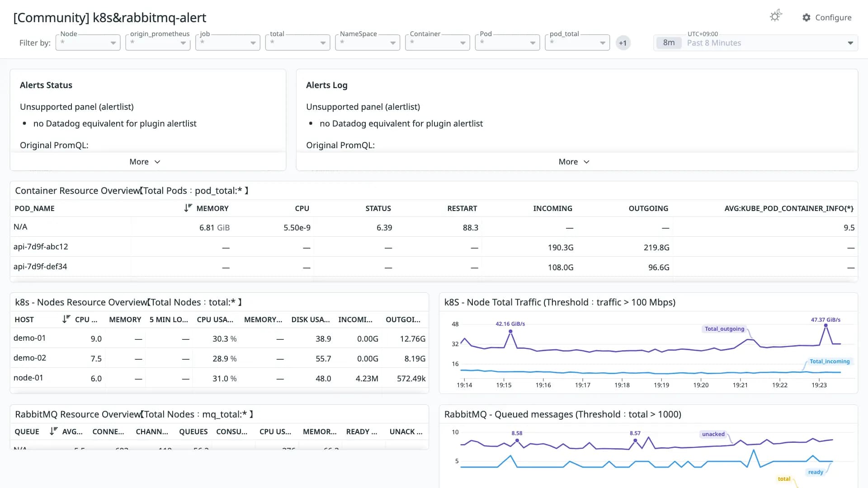The height and width of the screenshot is (488, 868).
Task: Click the 219.8G outgoing value
Action: (x=656, y=248)
